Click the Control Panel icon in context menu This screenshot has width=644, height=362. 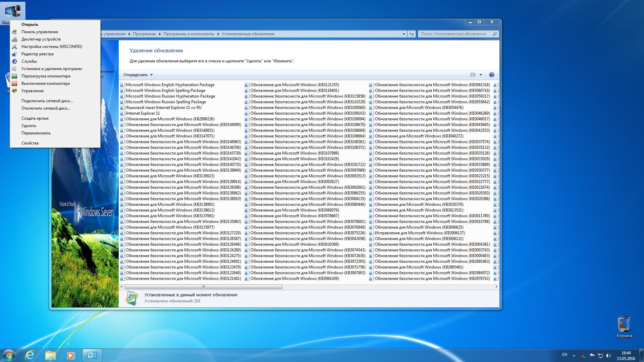[x=14, y=32]
